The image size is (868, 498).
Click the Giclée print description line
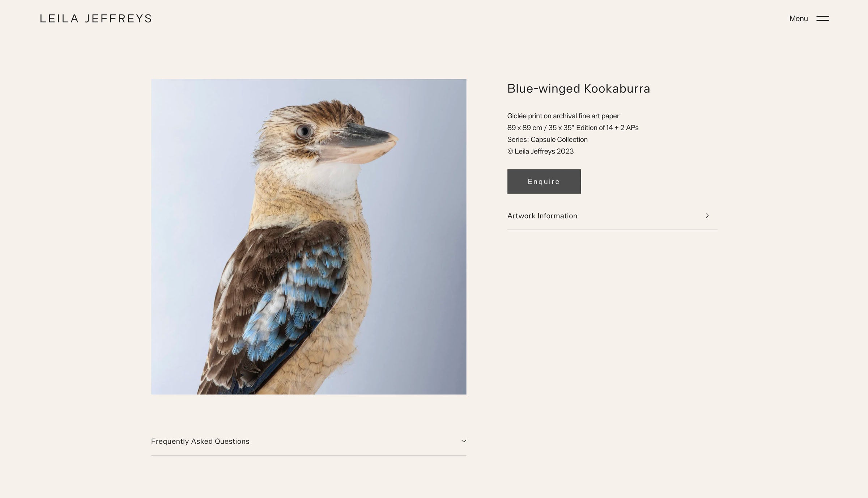563,116
